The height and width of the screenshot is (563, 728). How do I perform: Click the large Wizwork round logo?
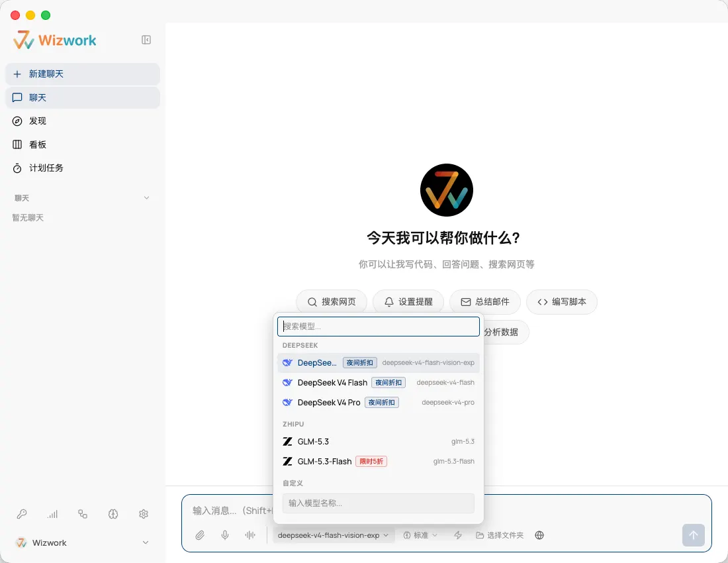447,190
